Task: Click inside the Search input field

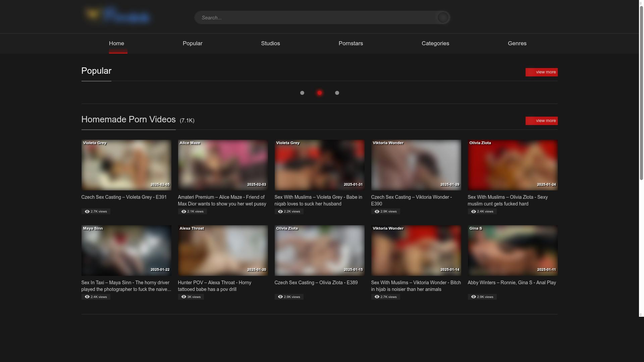Action: tap(302, 17)
